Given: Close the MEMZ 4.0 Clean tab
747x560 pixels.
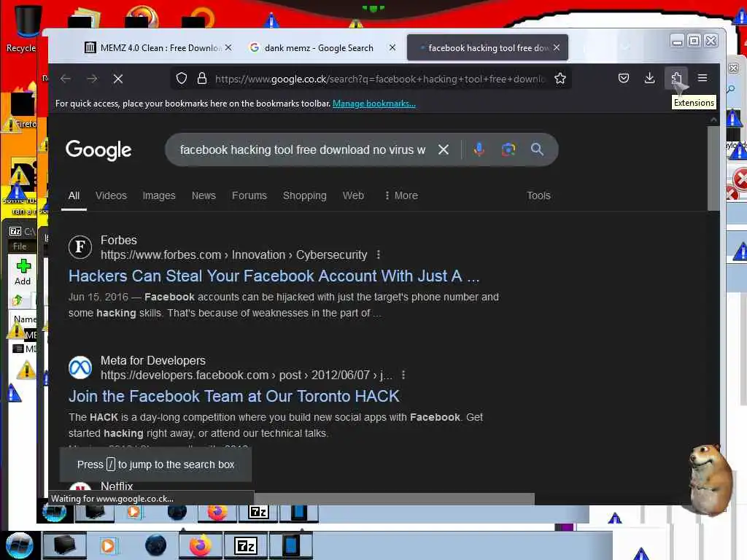Looking at the screenshot, I should coord(228,47).
